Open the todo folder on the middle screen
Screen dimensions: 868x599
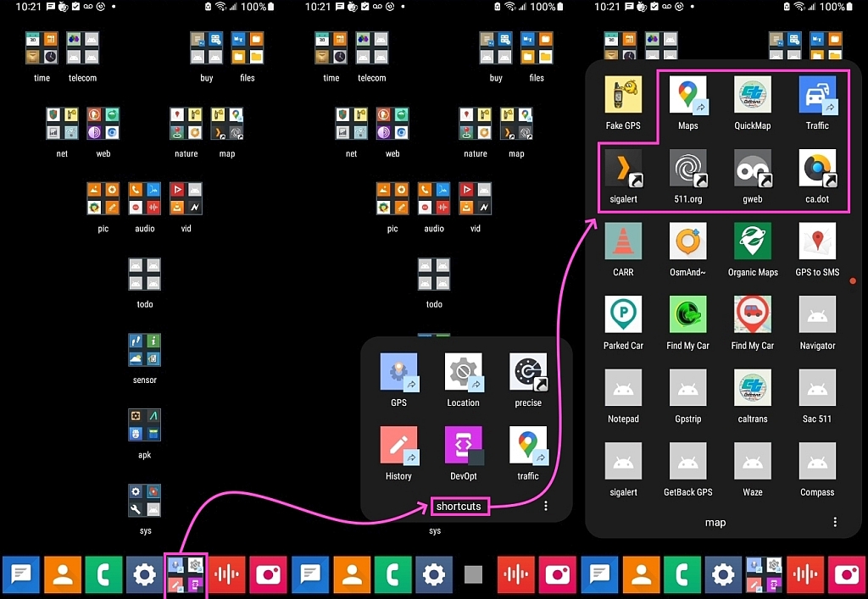point(434,275)
